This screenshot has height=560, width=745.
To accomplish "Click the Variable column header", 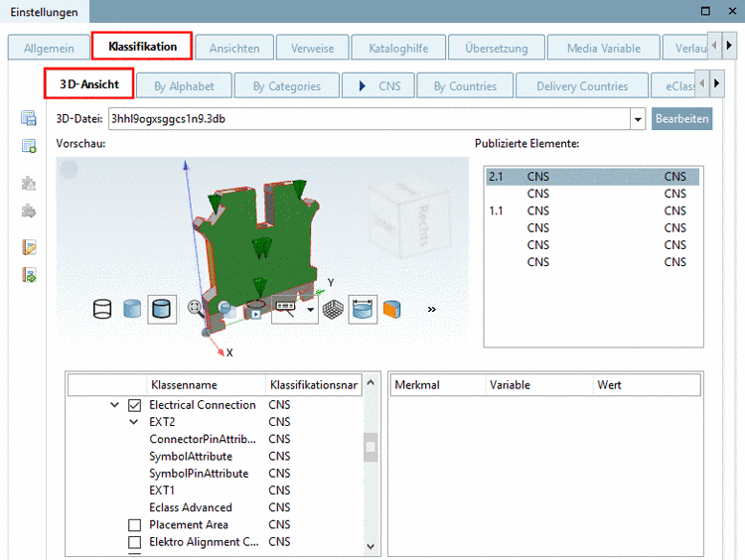I will click(539, 384).
